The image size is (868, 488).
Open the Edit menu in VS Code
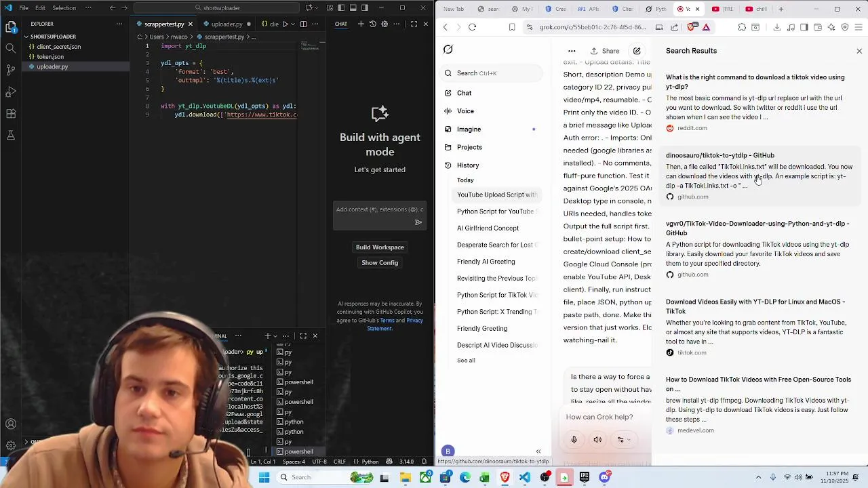(x=40, y=8)
